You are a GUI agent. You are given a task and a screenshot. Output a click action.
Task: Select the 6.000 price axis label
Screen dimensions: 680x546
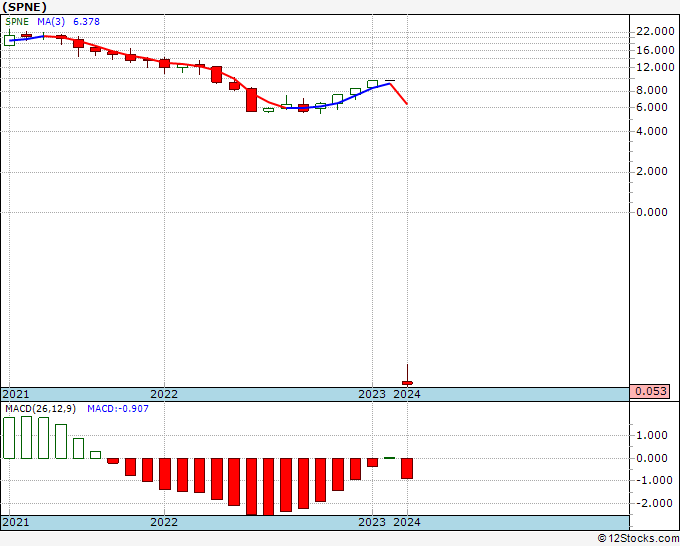click(651, 107)
